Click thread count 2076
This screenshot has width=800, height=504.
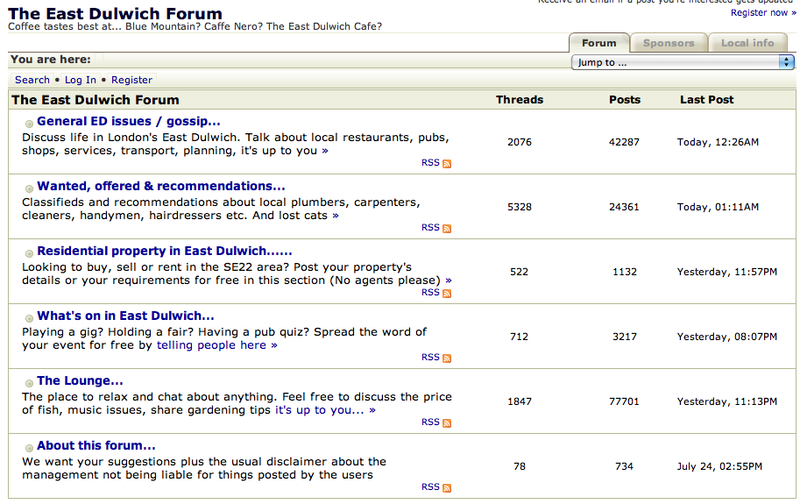[x=519, y=142]
